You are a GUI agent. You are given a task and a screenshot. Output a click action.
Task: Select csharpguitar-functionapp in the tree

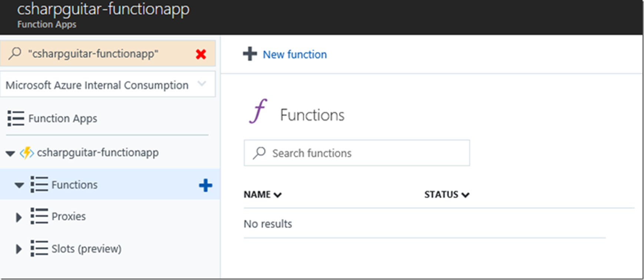[x=98, y=153]
